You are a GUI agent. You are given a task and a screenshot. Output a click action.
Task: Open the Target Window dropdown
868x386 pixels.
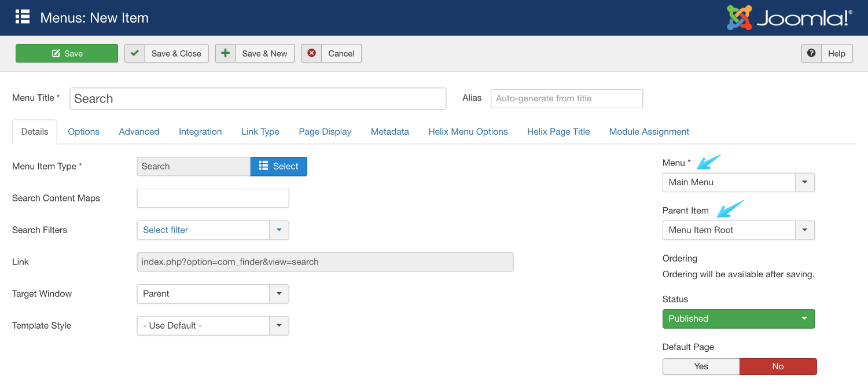coord(279,293)
